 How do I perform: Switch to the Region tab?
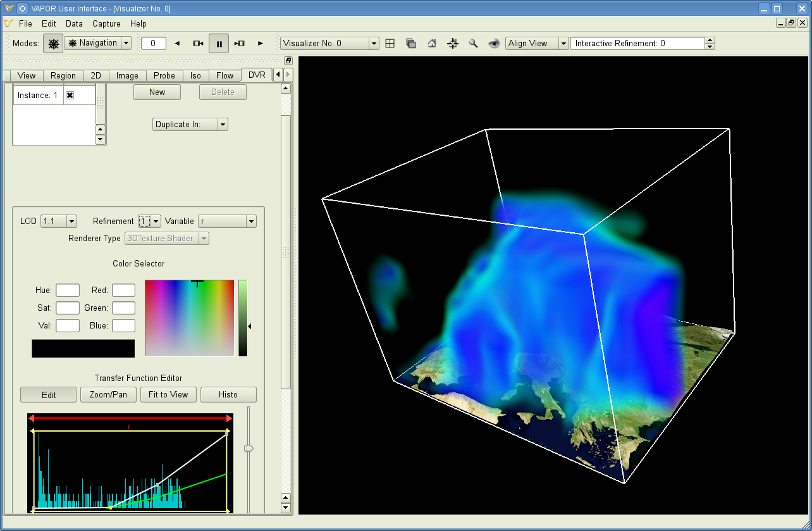click(63, 75)
